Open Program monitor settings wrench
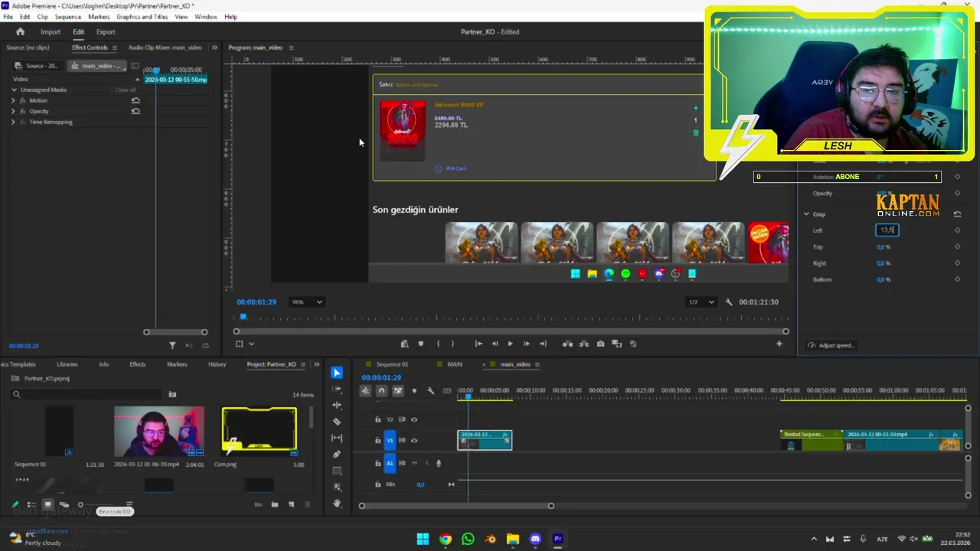 (x=729, y=302)
